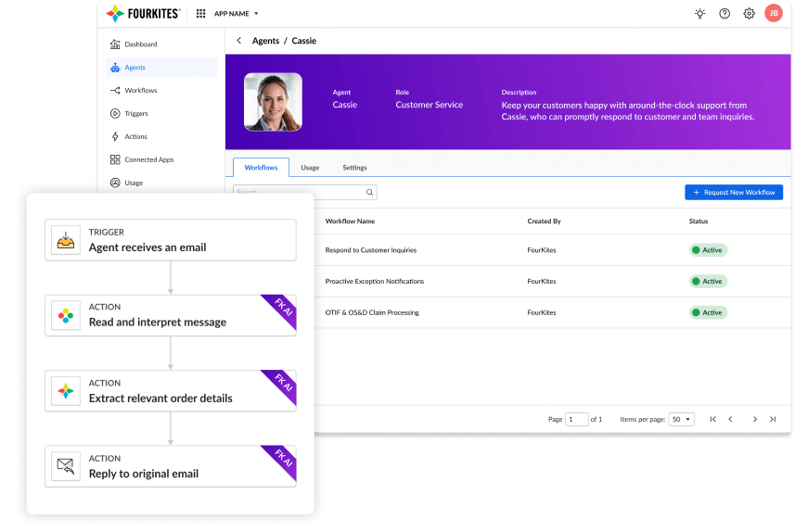Click Active status of Respond to Customer Inquiries
The height and width of the screenshot is (532, 795).
[x=708, y=250]
